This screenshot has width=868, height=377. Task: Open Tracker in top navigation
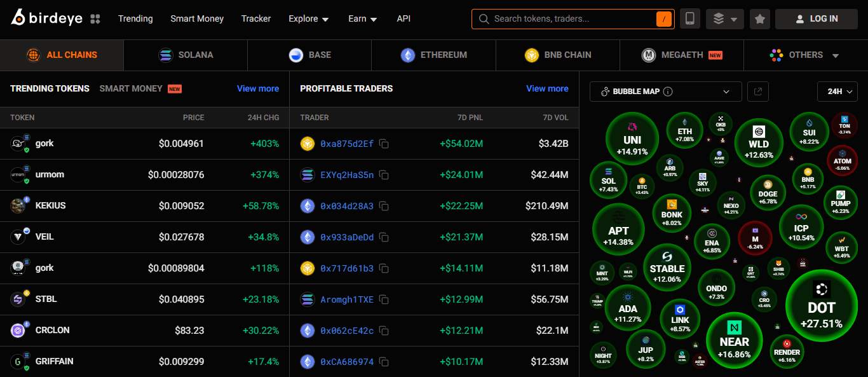tap(256, 19)
